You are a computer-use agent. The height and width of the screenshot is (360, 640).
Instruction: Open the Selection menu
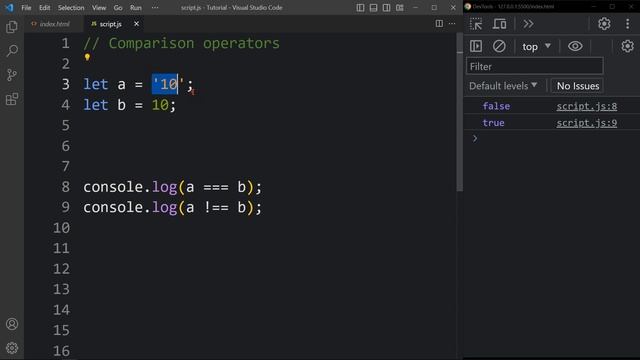point(71,8)
